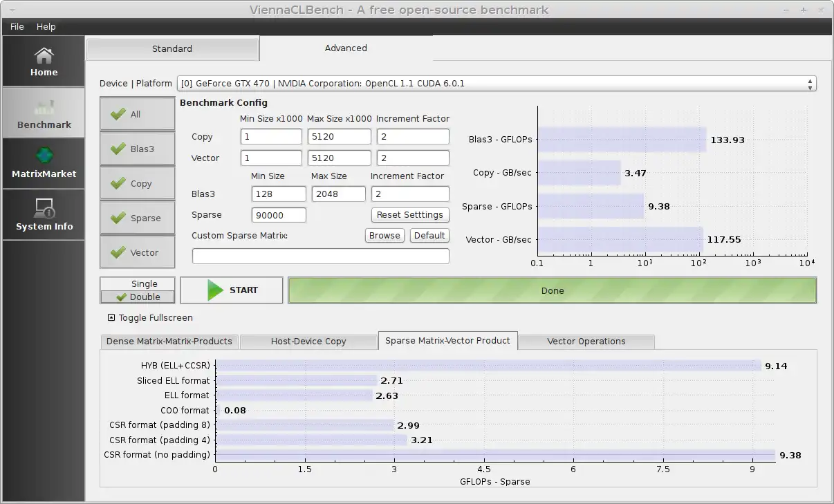Show the Vector Operations results tab
Image resolution: width=834 pixels, height=504 pixels.
click(586, 342)
